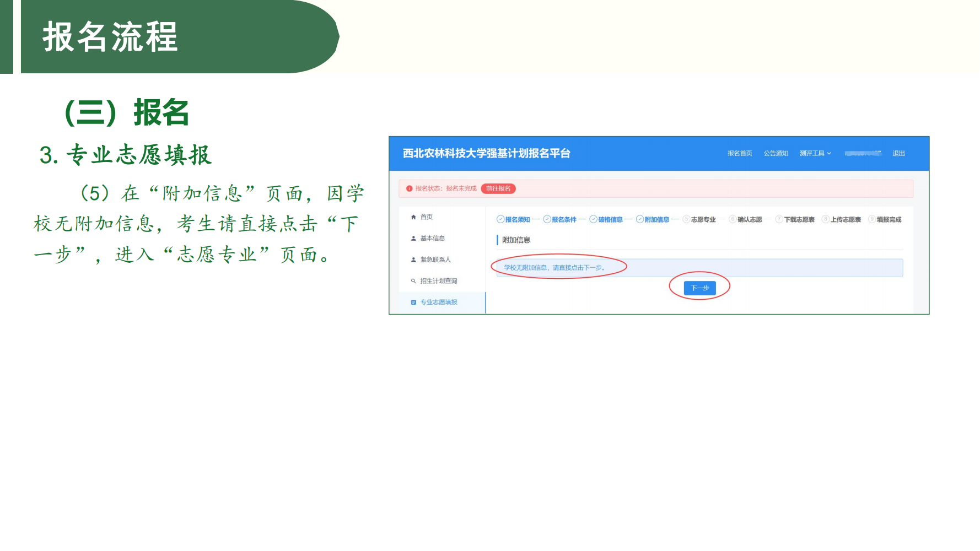Click the blurred username in the header
This screenshot has height=551, width=980.
click(863, 153)
